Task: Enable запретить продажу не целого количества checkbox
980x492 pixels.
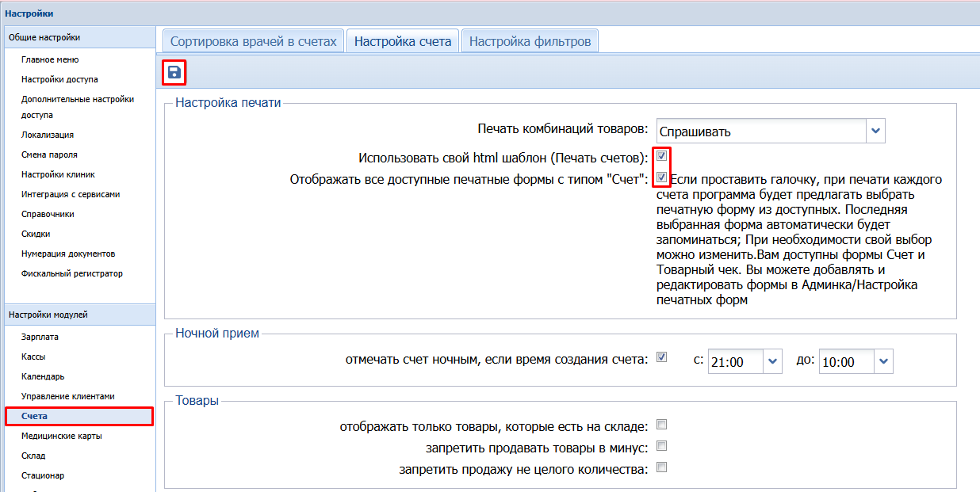Action: pyautogui.click(x=661, y=467)
